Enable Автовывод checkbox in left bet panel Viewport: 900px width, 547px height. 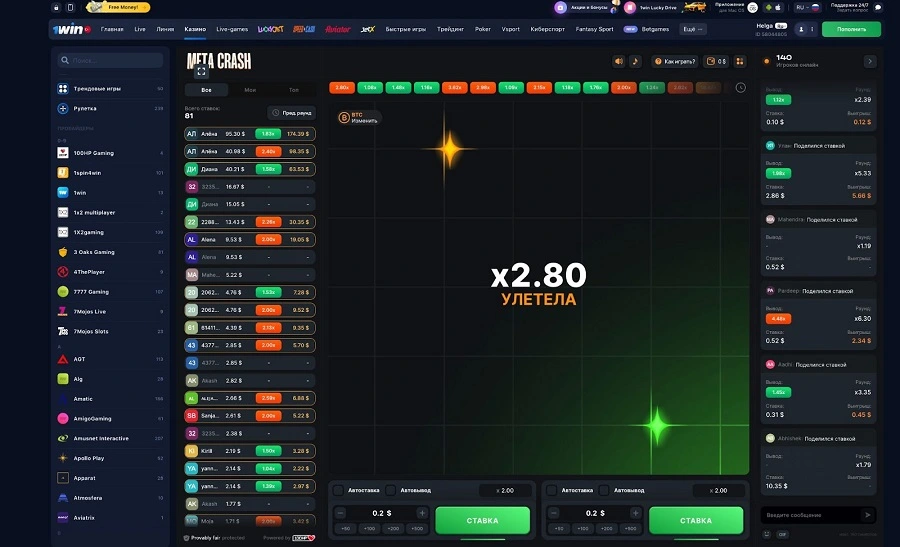(x=391, y=490)
